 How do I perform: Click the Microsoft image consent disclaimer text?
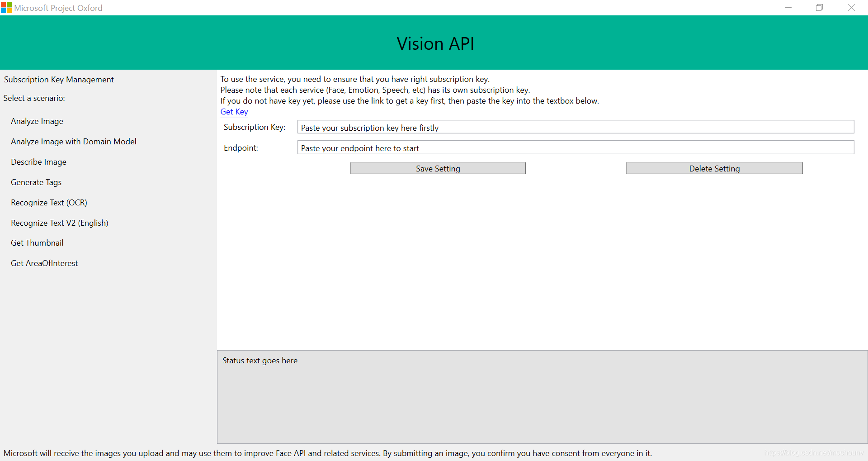coord(328,453)
